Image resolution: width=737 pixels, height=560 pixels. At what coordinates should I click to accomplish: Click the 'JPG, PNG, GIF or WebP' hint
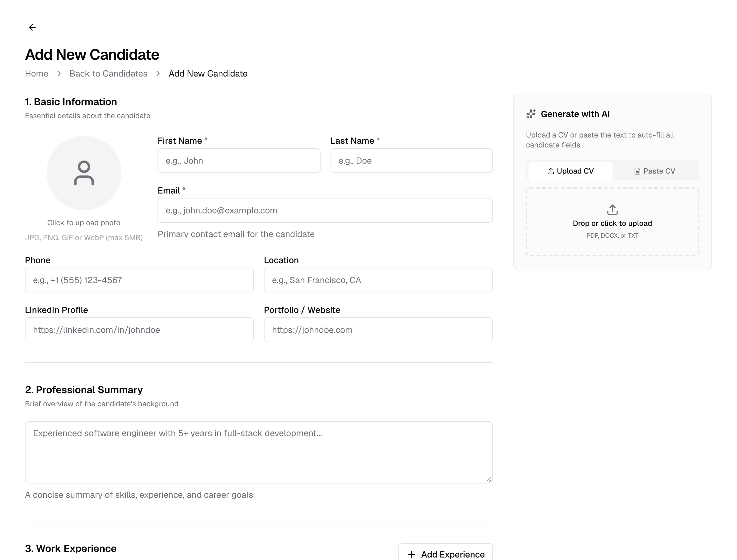[84, 238]
